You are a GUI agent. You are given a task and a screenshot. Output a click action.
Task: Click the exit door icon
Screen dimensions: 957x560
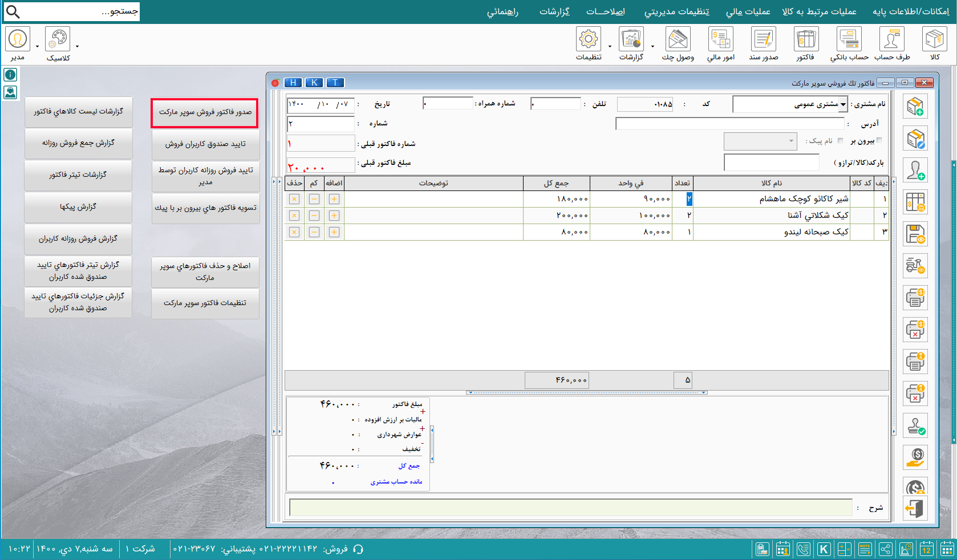click(x=915, y=508)
